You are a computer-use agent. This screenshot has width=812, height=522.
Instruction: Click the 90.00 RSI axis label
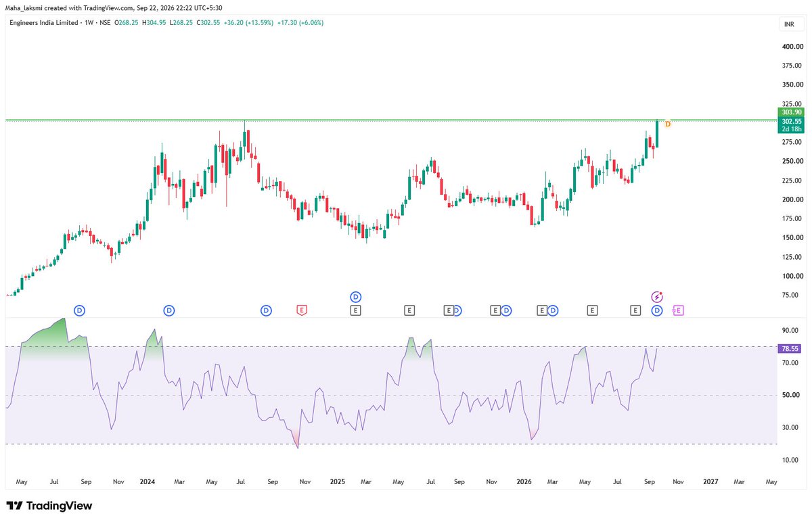[x=792, y=330]
